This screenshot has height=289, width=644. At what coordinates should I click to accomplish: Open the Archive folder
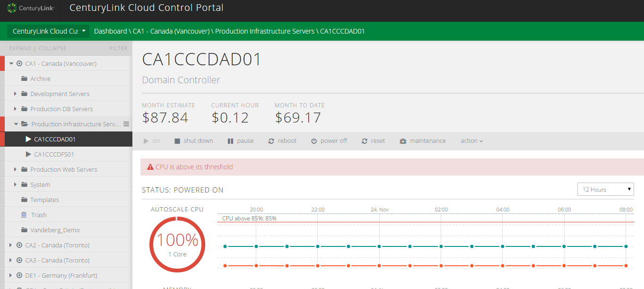41,79
